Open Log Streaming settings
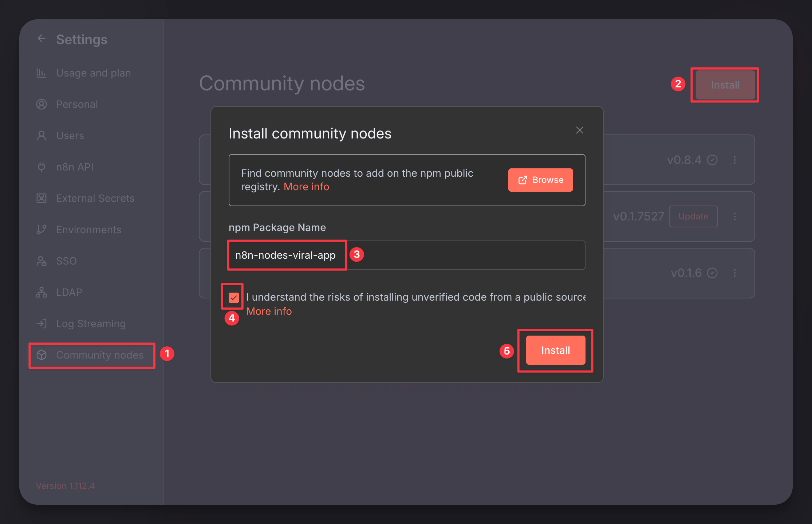 pos(91,323)
